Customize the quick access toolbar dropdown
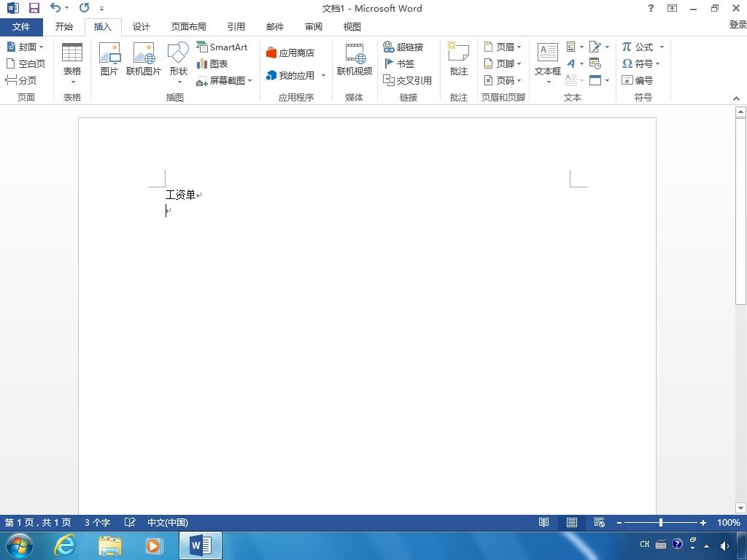747x560 pixels. click(x=102, y=8)
